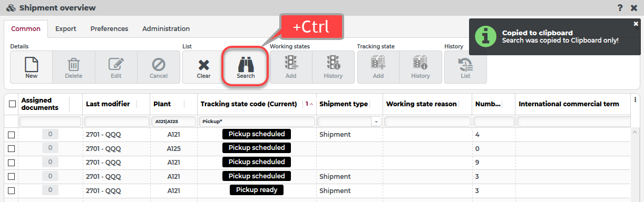Screen dimensions: 644x202
Task: Open Tracking state History icon
Action: coord(421,64)
